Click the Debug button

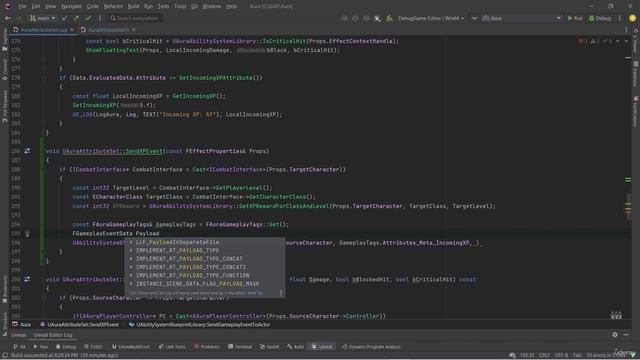point(600,18)
